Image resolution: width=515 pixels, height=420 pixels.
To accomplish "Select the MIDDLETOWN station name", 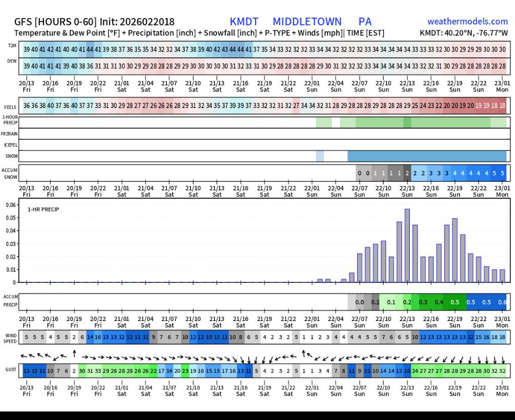I will tap(307, 22).
